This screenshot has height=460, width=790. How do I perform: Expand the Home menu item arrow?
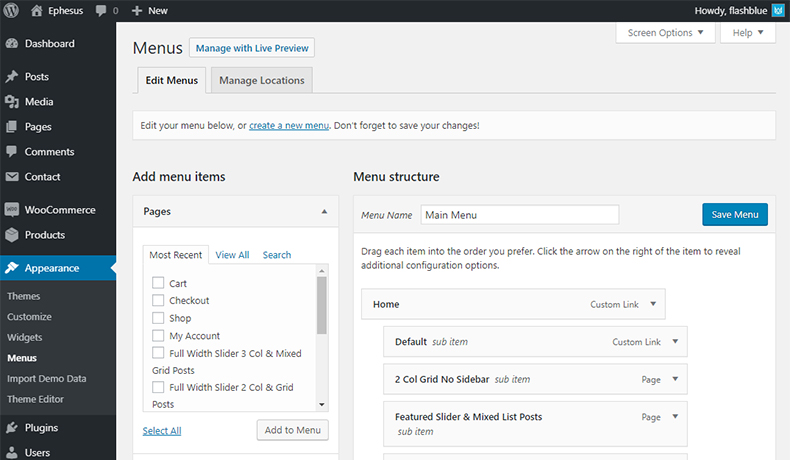[653, 304]
